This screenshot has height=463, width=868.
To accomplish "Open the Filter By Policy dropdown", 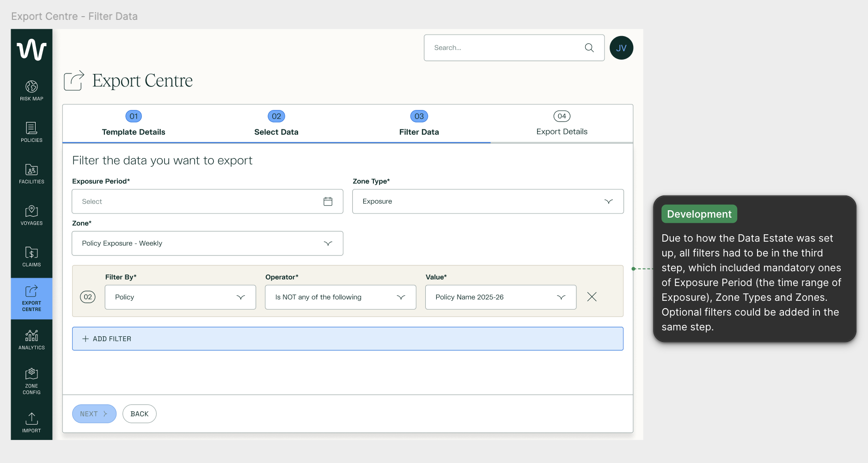I will pyautogui.click(x=180, y=297).
